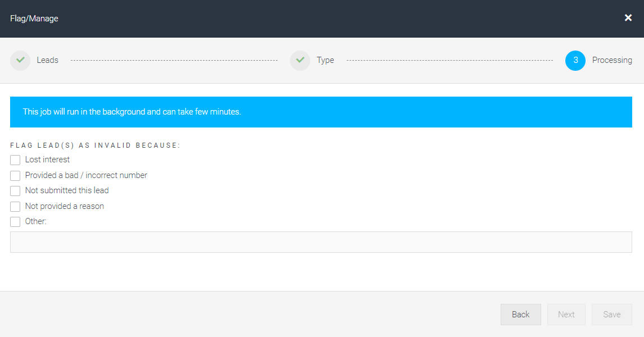
Task: Focus the Other reason text field
Action: click(321, 242)
